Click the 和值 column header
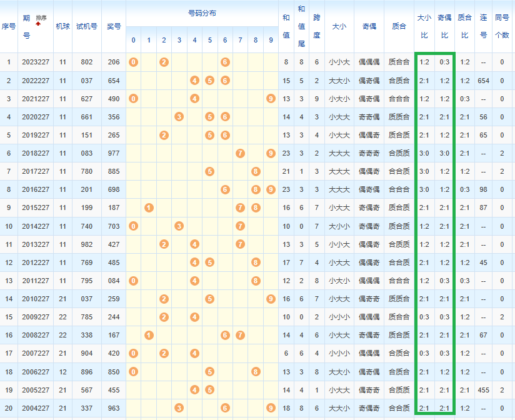Screen dimensions: 515x420 (286, 26)
